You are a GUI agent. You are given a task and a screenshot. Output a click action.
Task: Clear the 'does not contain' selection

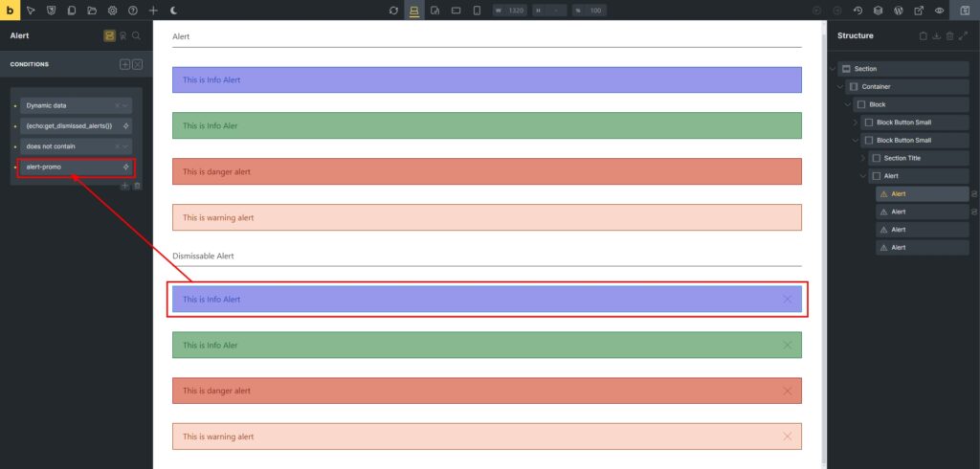[x=117, y=146]
